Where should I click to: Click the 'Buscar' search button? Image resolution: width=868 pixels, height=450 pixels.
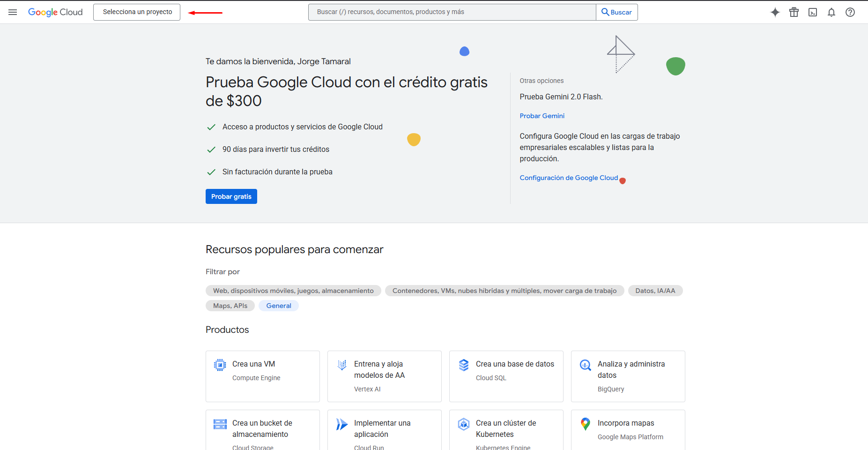(x=616, y=12)
